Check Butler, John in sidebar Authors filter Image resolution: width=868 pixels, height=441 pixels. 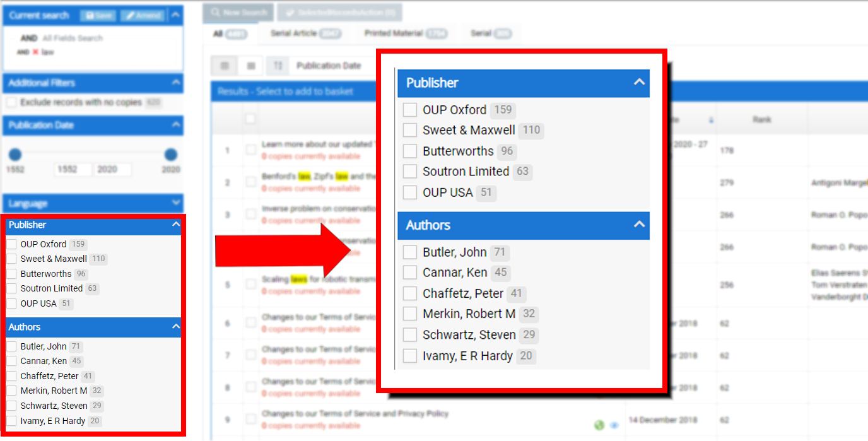[x=12, y=346]
